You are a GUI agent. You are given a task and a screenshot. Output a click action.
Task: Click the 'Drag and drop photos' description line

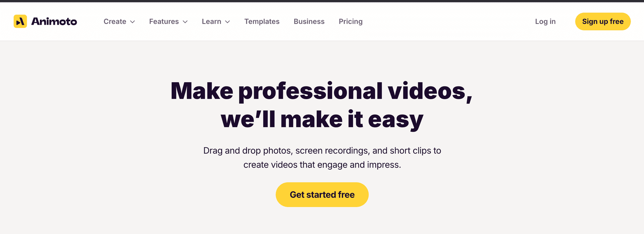tap(322, 150)
